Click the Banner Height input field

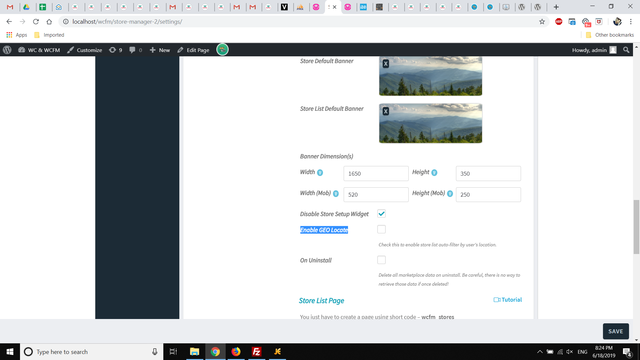pyautogui.click(x=488, y=173)
